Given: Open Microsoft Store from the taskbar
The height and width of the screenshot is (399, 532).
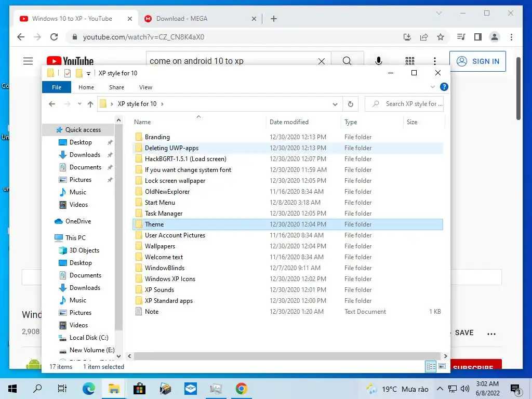Looking at the screenshot, I should [x=139, y=389].
